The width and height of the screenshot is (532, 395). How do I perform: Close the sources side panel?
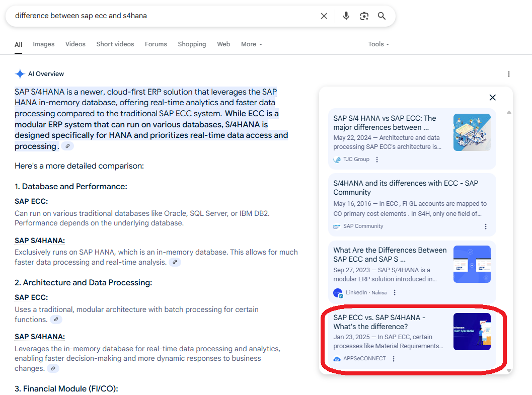tap(493, 98)
